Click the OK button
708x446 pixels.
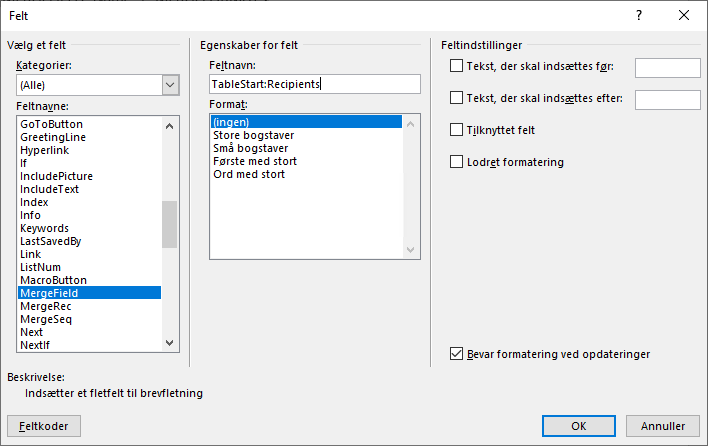click(578, 426)
